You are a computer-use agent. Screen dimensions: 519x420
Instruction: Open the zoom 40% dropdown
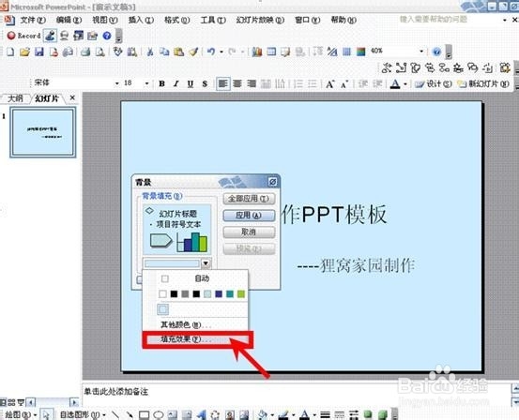tap(421, 52)
